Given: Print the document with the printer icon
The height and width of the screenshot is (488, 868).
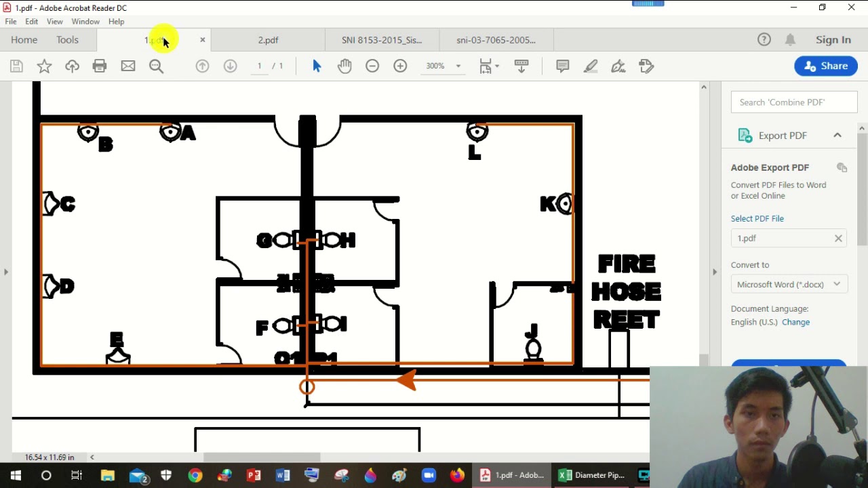Looking at the screenshot, I should 100,66.
